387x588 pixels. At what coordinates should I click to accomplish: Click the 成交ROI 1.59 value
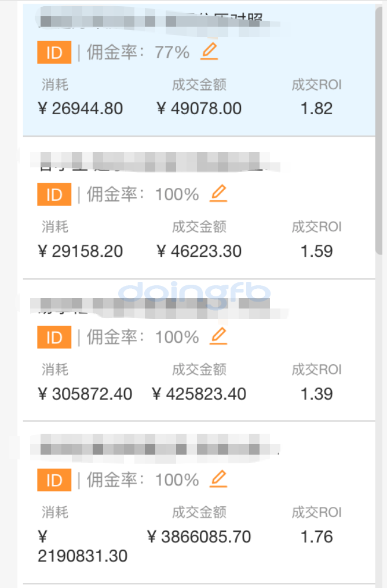(316, 251)
